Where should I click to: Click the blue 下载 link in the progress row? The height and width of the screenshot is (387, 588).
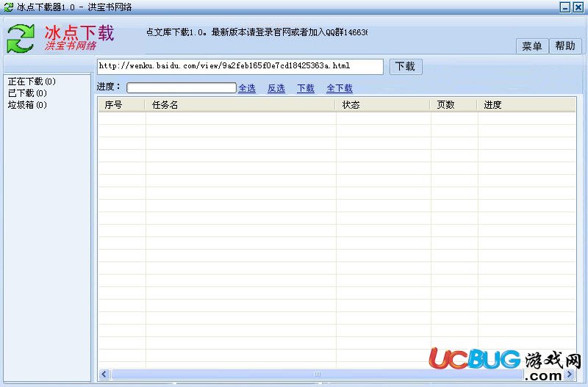point(306,88)
